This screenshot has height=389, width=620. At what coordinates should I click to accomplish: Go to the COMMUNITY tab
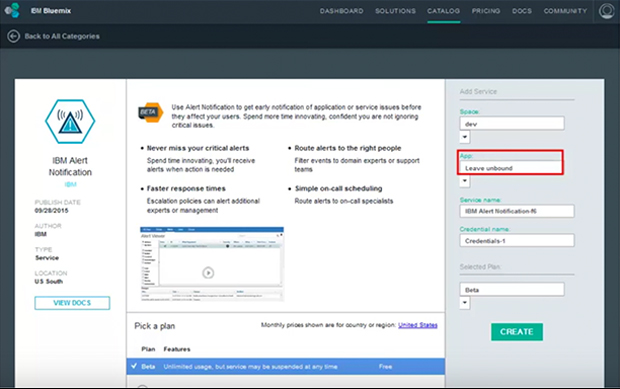click(x=565, y=11)
